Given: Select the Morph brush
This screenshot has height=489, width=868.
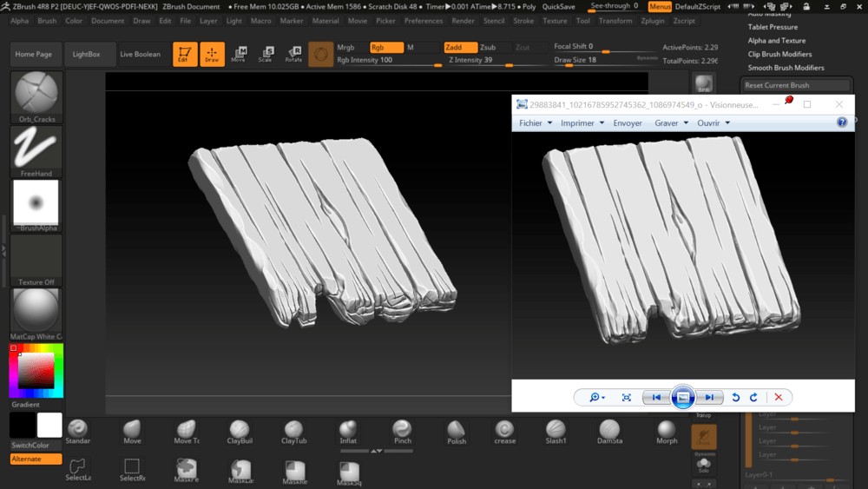Looking at the screenshot, I should [x=667, y=432].
